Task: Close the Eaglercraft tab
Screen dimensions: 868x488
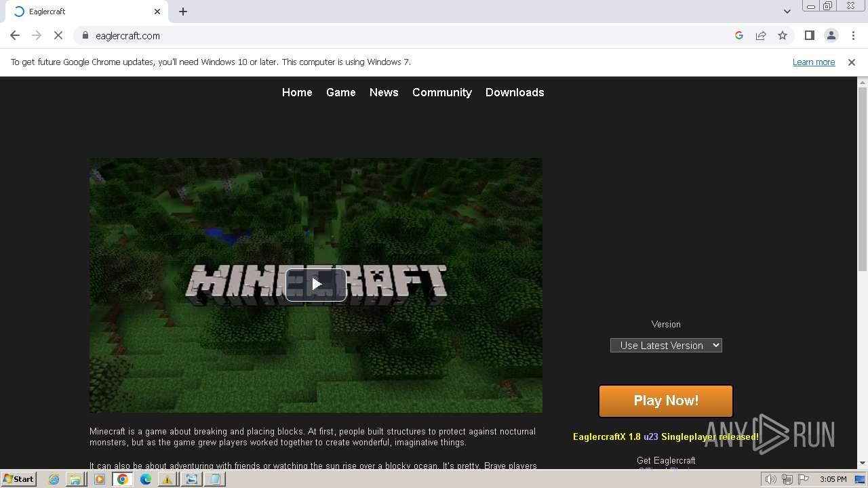Action: coord(157,12)
